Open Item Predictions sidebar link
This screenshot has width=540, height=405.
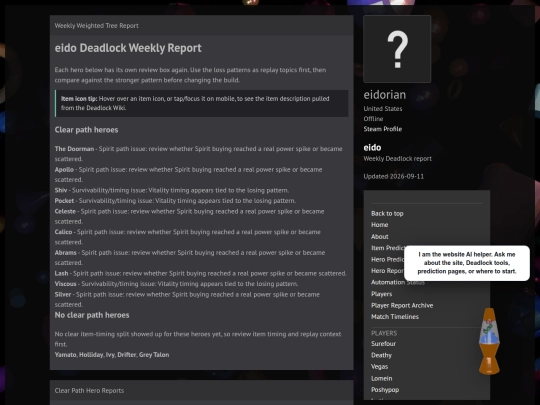tap(388, 248)
